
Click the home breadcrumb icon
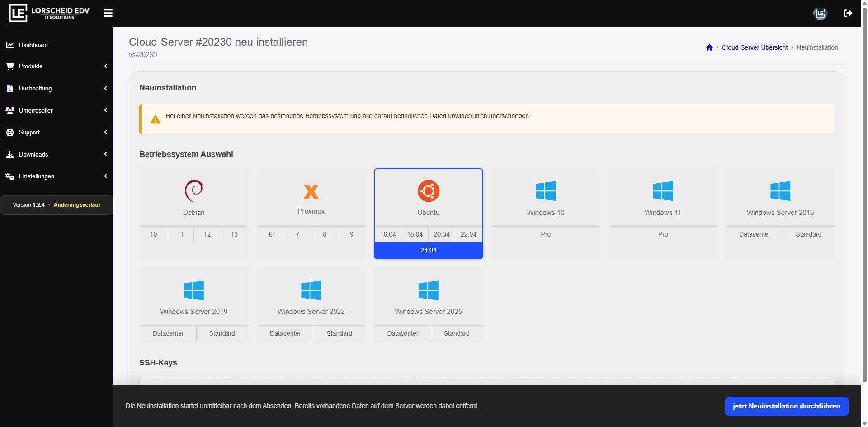(x=709, y=47)
